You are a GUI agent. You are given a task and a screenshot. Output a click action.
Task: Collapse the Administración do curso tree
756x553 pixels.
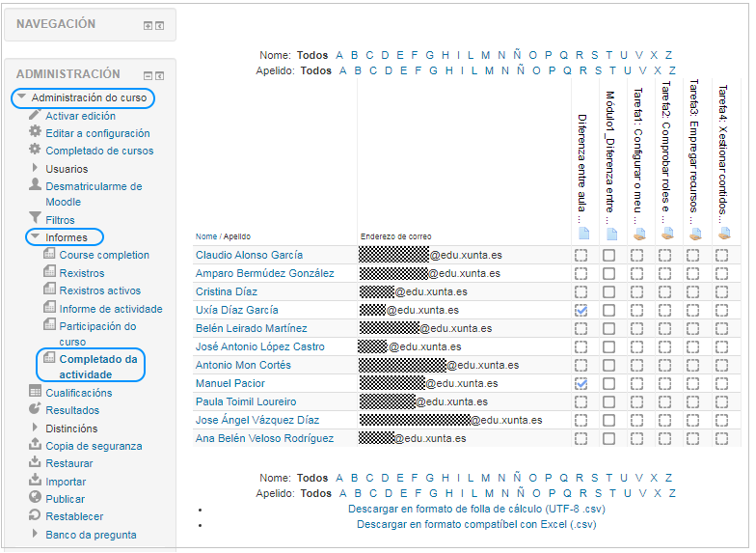point(23,98)
